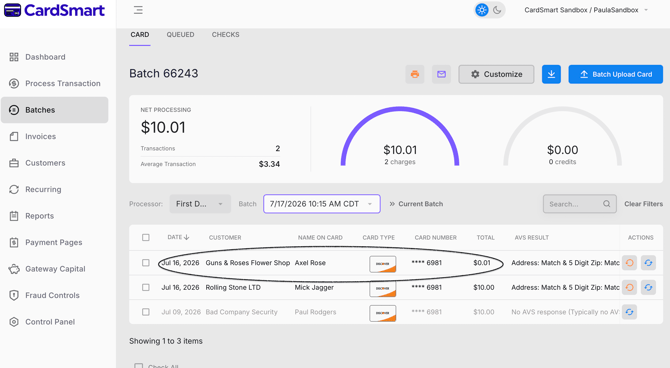Click customer name Rolling Stone LTD
Viewport: 670px width, 368px height.
tap(233, 288)
